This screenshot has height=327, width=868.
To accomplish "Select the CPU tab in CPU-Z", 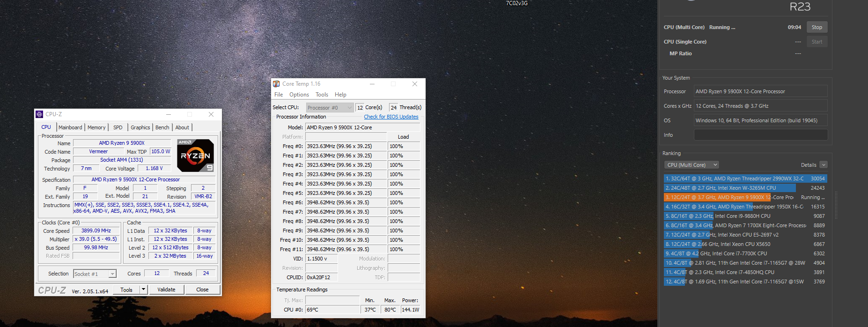I will click(x=46, y=127).
